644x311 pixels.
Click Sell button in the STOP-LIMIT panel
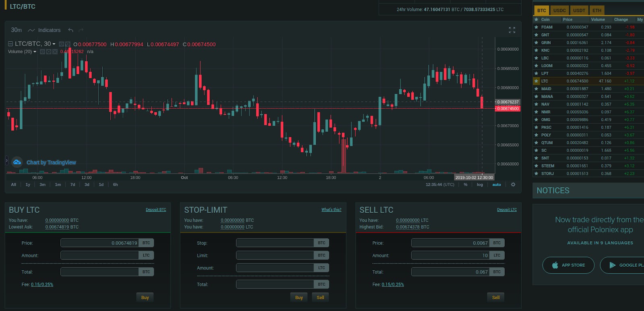[x=320, y=298]
